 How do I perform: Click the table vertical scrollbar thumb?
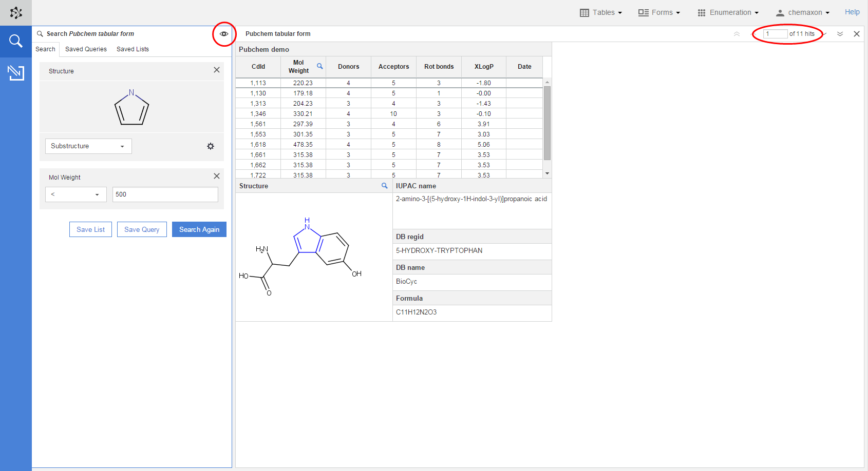point(547,123)
